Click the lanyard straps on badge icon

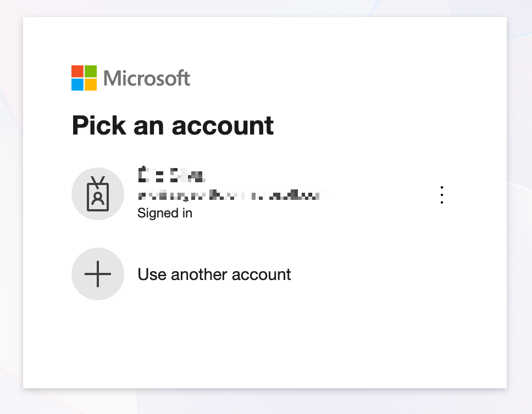coord(98,182)
